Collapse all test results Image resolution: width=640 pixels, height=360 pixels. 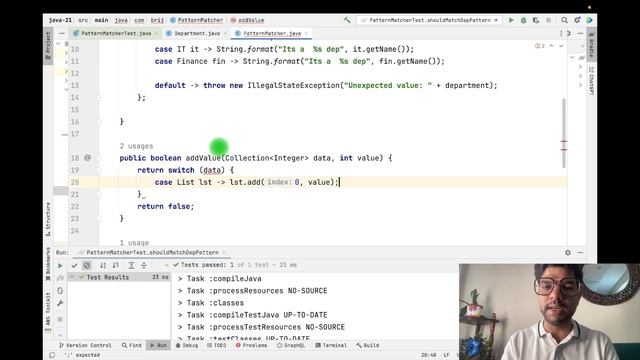coord(144,265)
